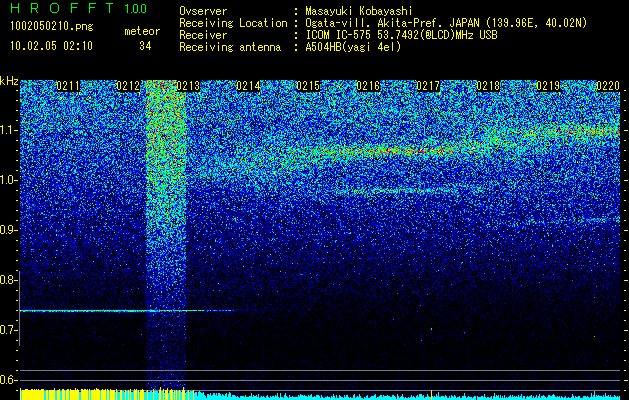Click the 0211 time marker
This screenshot has height=400, width=629.
click(x=68, y=86)
